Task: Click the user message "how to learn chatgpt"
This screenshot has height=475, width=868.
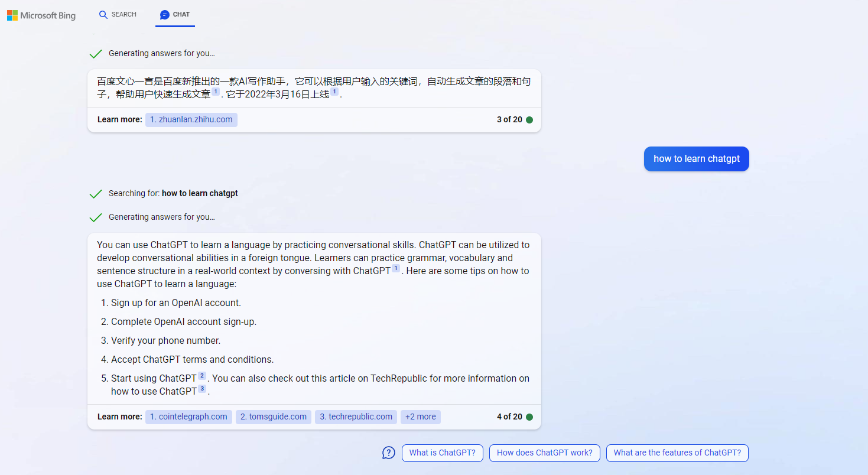Action: pos(697,159)
